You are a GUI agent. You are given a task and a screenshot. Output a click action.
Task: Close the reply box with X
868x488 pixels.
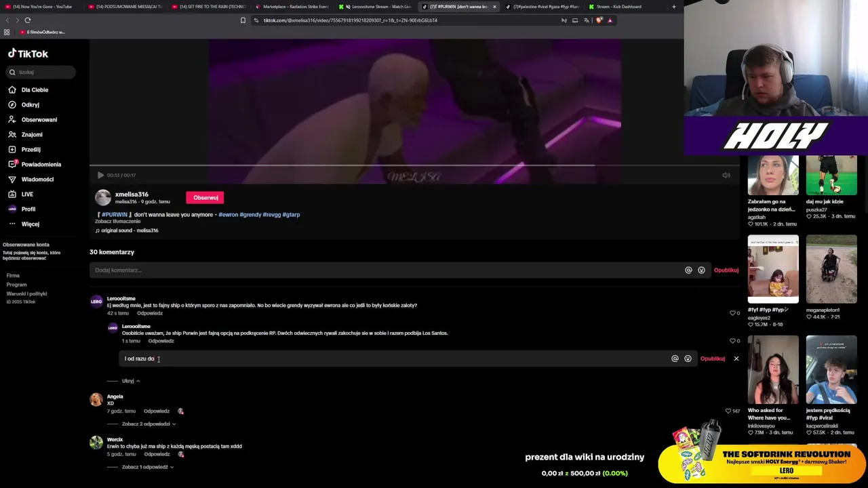pos(736,359)
